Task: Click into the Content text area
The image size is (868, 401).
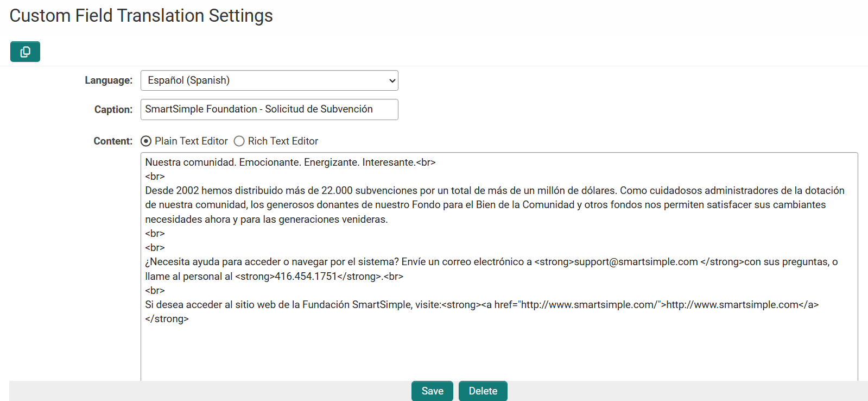Action: pyautogui.click(x=499, y=267)
